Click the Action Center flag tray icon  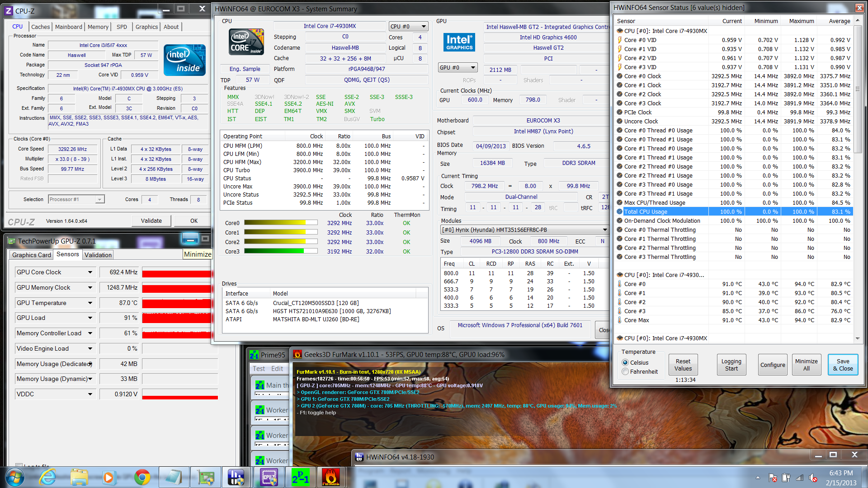pyautogui.click(x=773, y=478)
